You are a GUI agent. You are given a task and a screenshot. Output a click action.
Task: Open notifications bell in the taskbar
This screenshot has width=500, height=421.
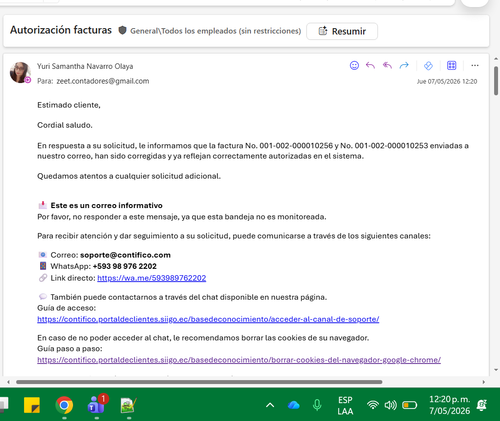pos(482,405)
